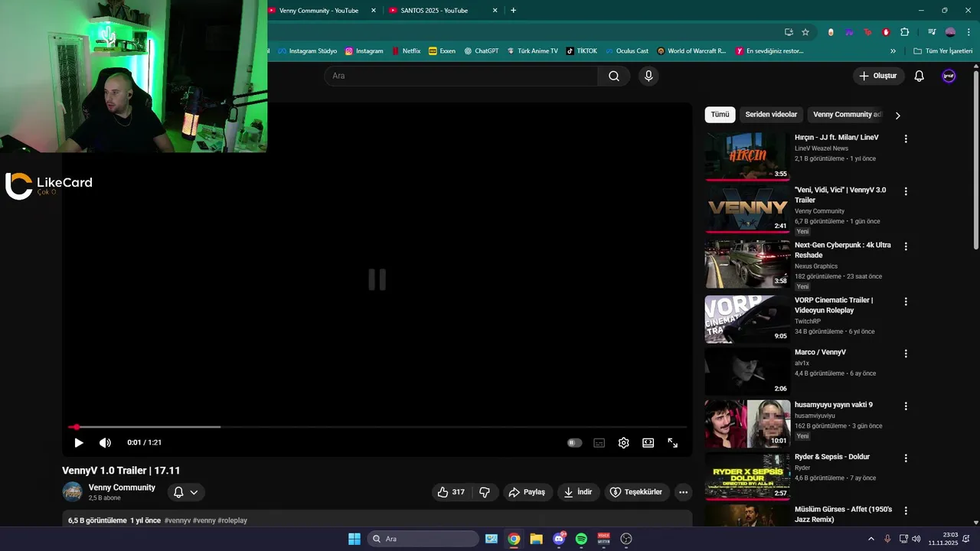
Task: Open a new browser tab
Action: (513, 10)
